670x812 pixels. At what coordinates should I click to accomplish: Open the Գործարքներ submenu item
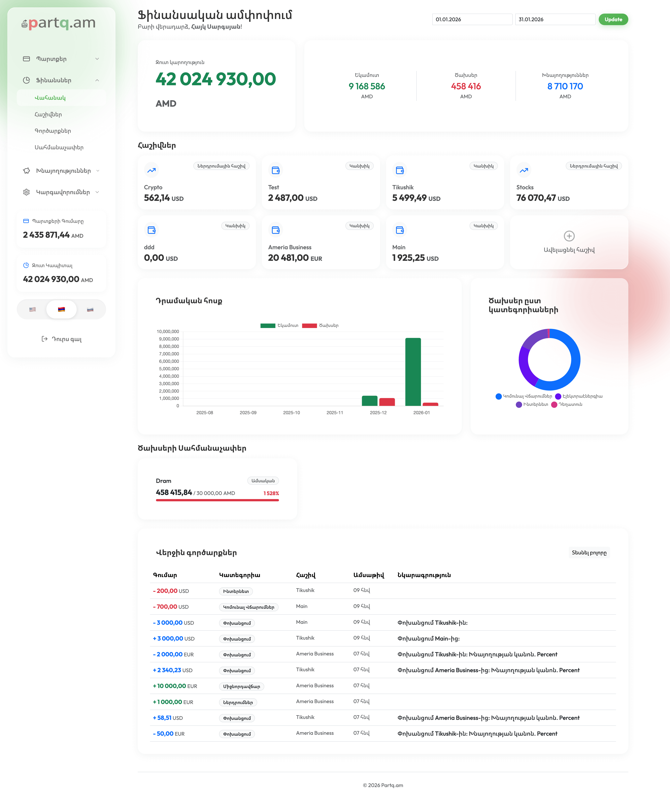coord(53,131)
